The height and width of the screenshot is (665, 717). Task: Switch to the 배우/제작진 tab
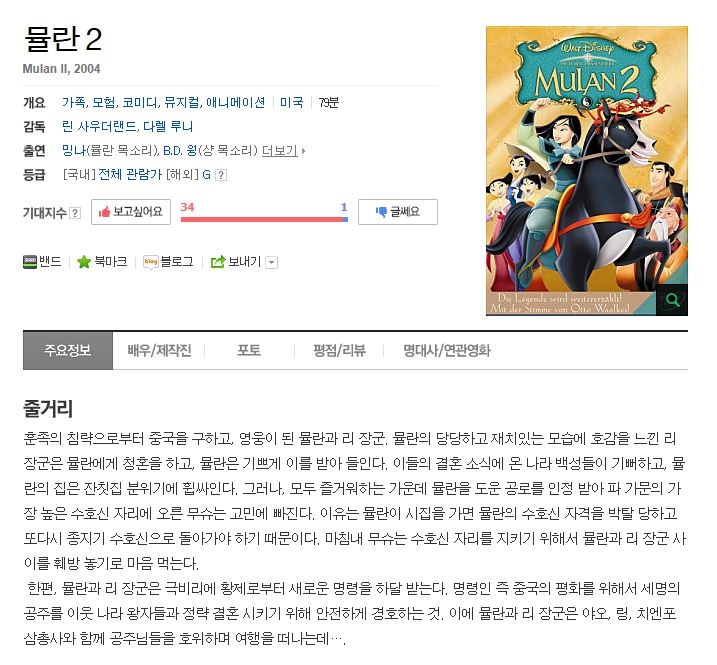pos(159,350)
